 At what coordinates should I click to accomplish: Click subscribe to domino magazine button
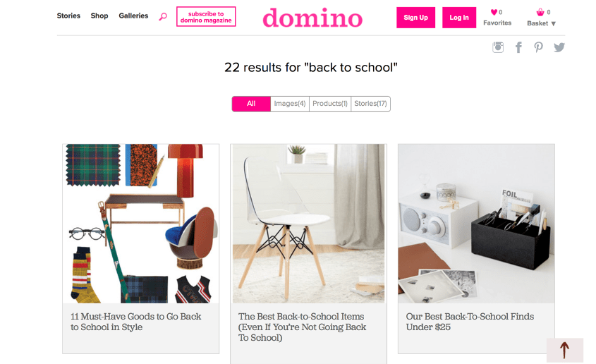pyautogui.click(x=206, y=17)
